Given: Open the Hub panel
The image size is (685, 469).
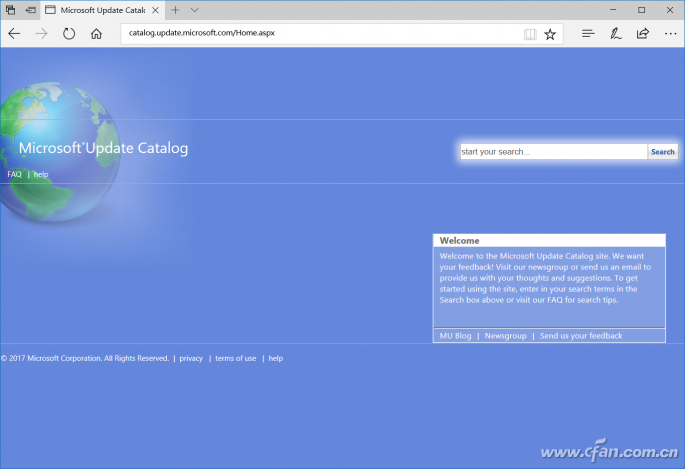Looking at the screenshot, I should [588, 33].
